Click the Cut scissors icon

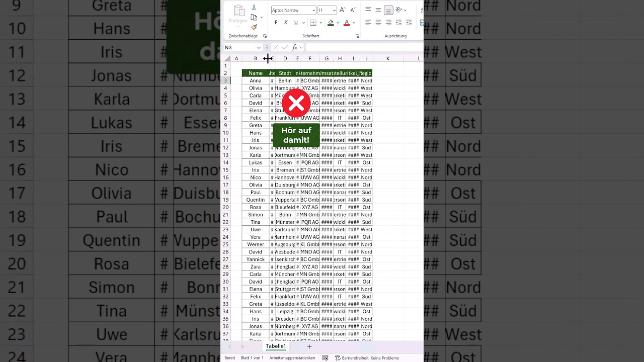pos(254,8)
